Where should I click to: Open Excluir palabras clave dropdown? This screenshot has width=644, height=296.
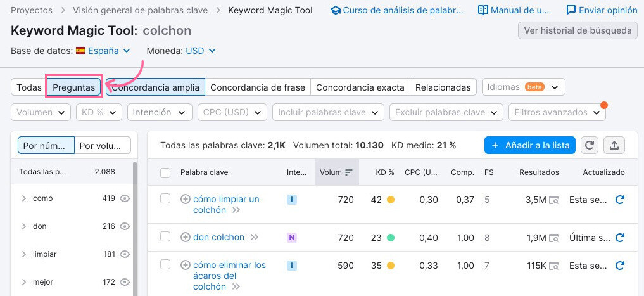446,112
